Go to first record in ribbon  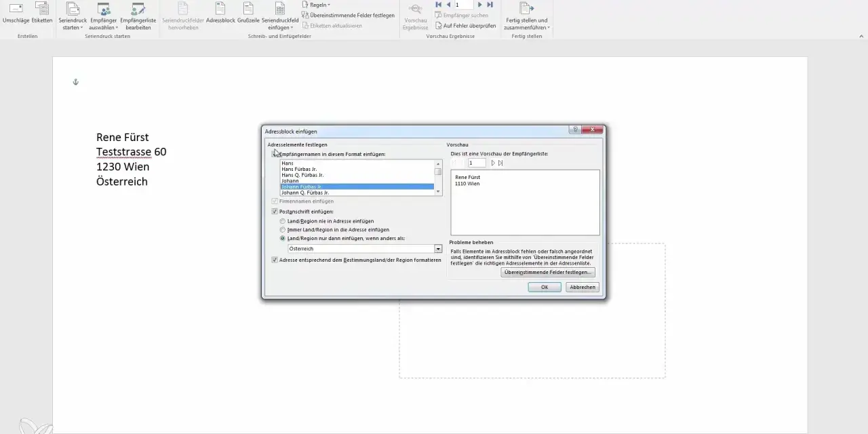point(439,5)
